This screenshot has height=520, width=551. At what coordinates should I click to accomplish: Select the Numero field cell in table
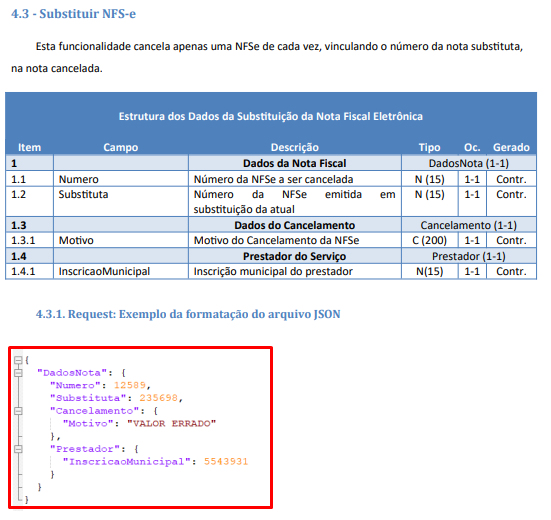(x=121, y=179)
